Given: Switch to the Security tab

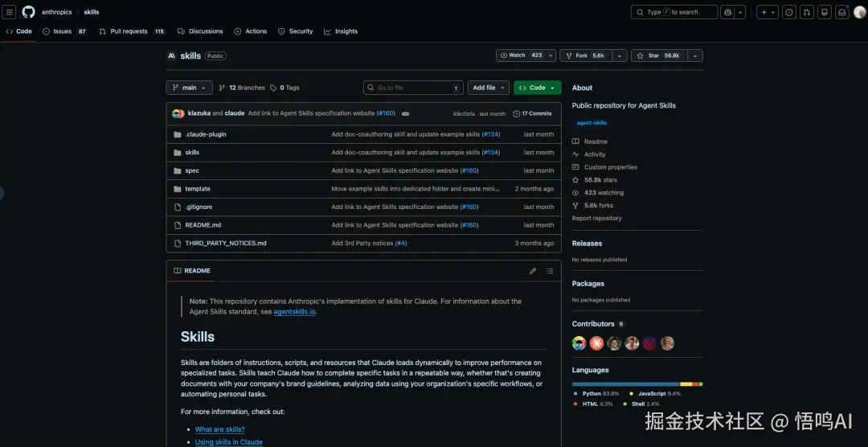Looking at the screenshot, I should (295, 31).
